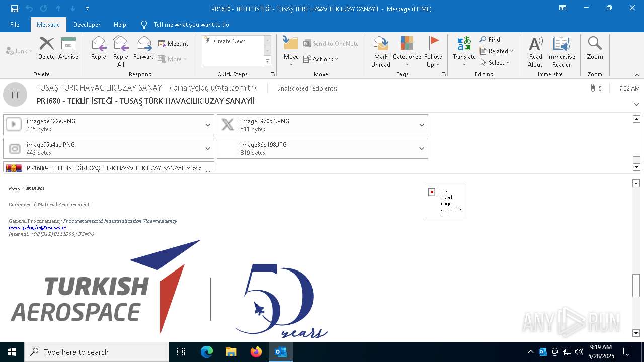Image resolution: width=644 pixels, height=362 pixels.
Task: Click the Save icon in title bar
Action: [14, 8]
